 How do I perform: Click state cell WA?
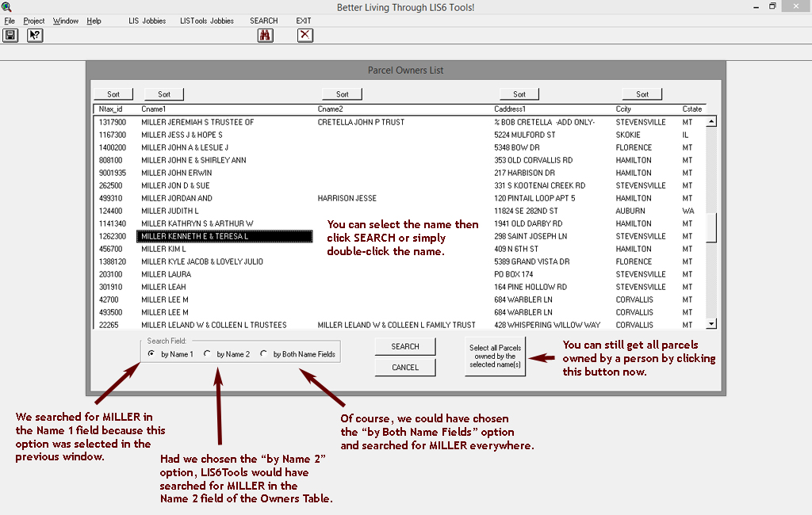point(688,211)
